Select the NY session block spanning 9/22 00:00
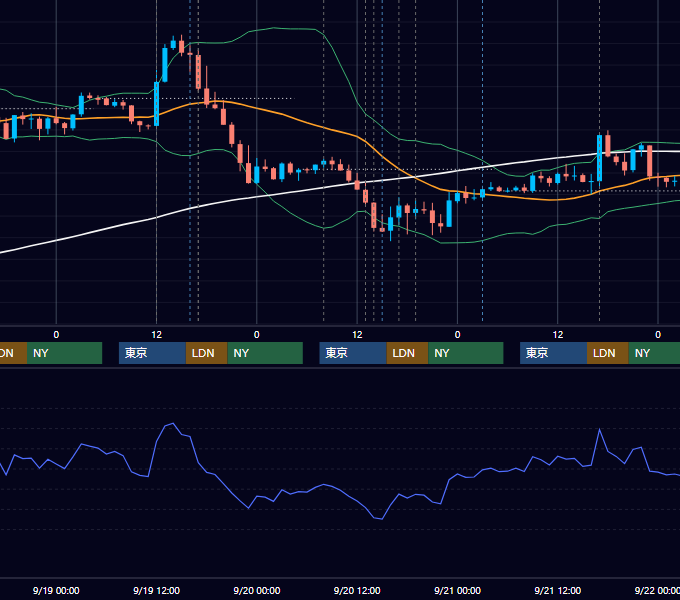 point(654,353)
